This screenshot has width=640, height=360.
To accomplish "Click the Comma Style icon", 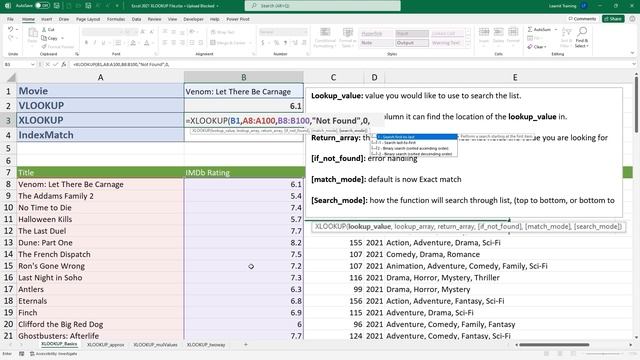I will [285, 43].
